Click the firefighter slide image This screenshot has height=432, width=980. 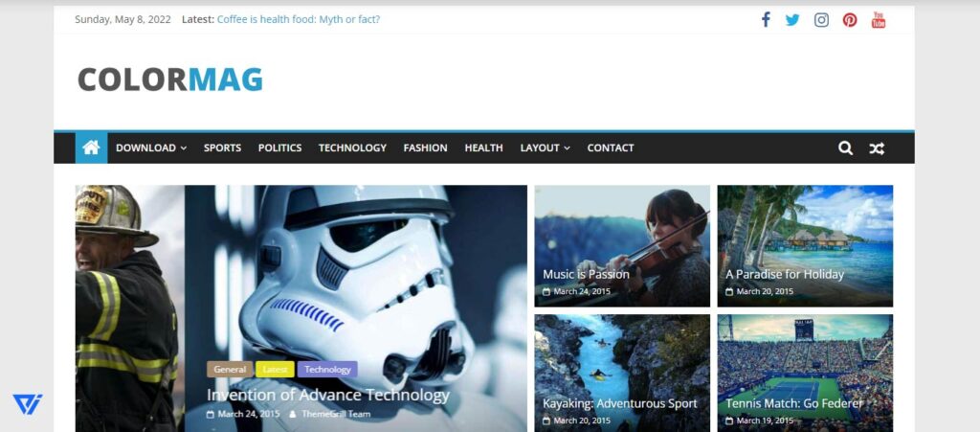pos(129,308)
